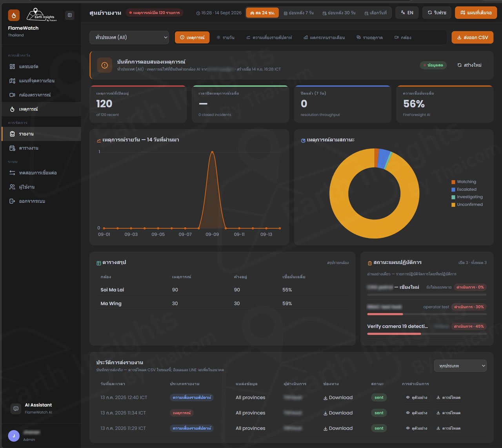The height and width of the screenshot is (448, 502).
Task: Select the สด 24 ชม. live range
Action: (262, 13)
